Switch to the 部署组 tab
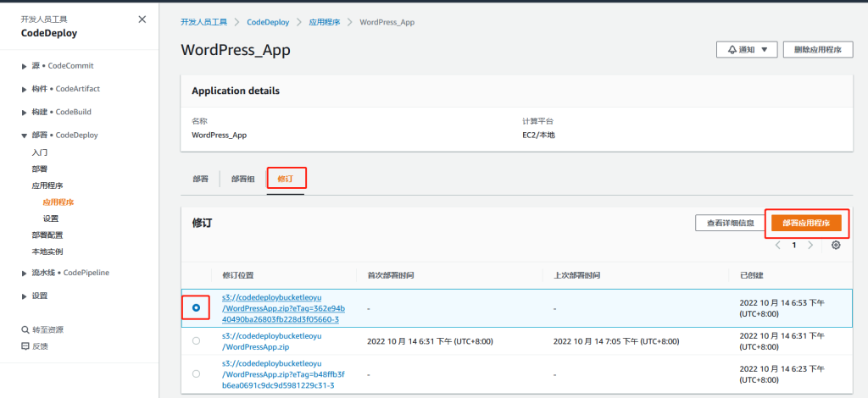This screenshot has width=868, height=398. [243, 179]
